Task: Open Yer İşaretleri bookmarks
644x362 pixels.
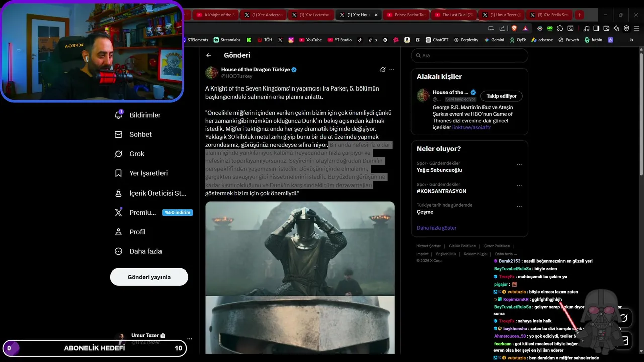Action: coord(141,173)
